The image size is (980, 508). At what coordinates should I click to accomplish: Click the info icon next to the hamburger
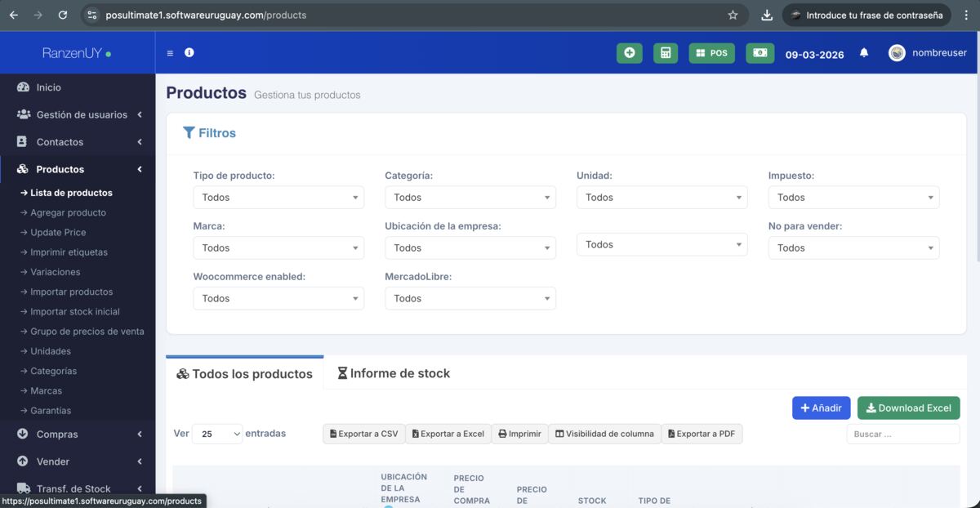pos(189,52)
